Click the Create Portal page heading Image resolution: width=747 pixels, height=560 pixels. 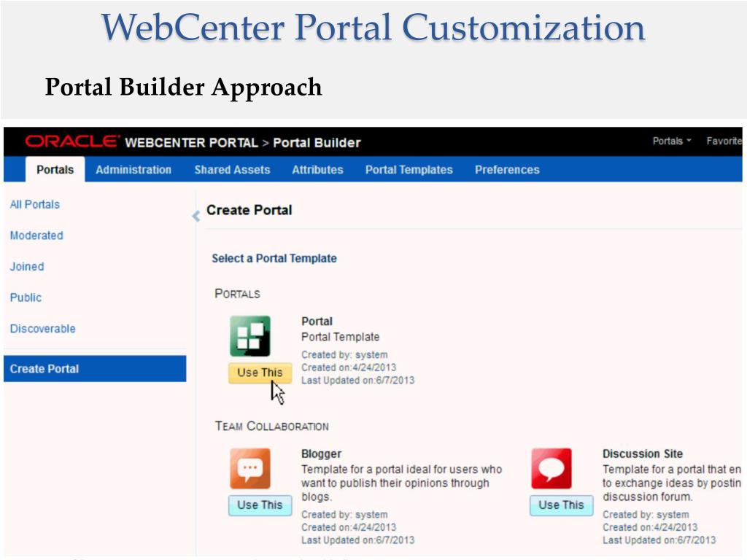click(x=249, y=210)
